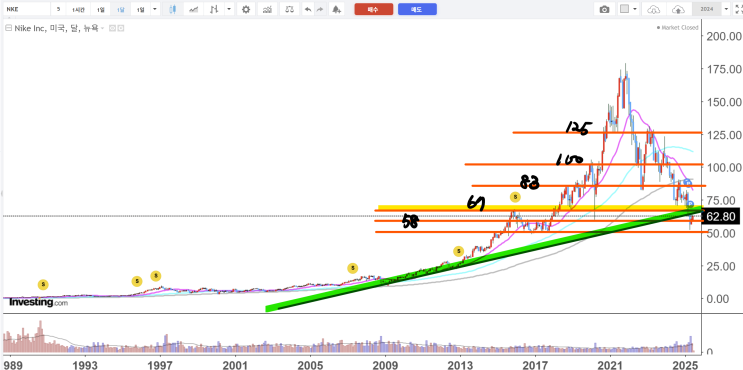The width and height of the screenshot is (743, 370).
Task: Collapse the Nike Inc legend box
Action: [x=7, y=28]
